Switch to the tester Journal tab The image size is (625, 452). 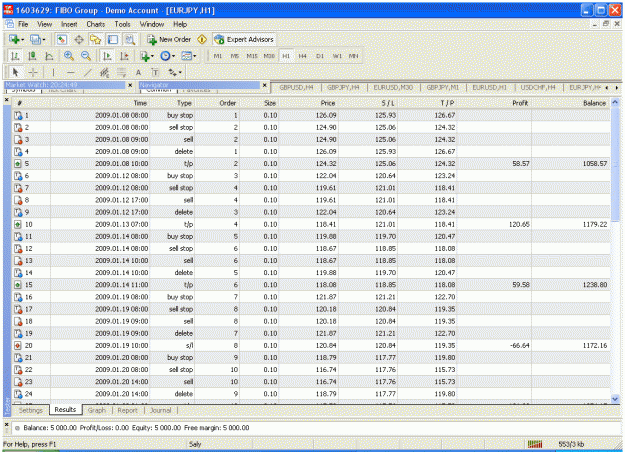click(160, 410)
